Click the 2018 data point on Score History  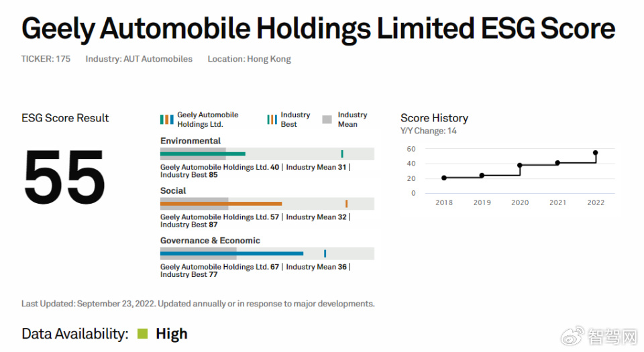pos(444,178)
